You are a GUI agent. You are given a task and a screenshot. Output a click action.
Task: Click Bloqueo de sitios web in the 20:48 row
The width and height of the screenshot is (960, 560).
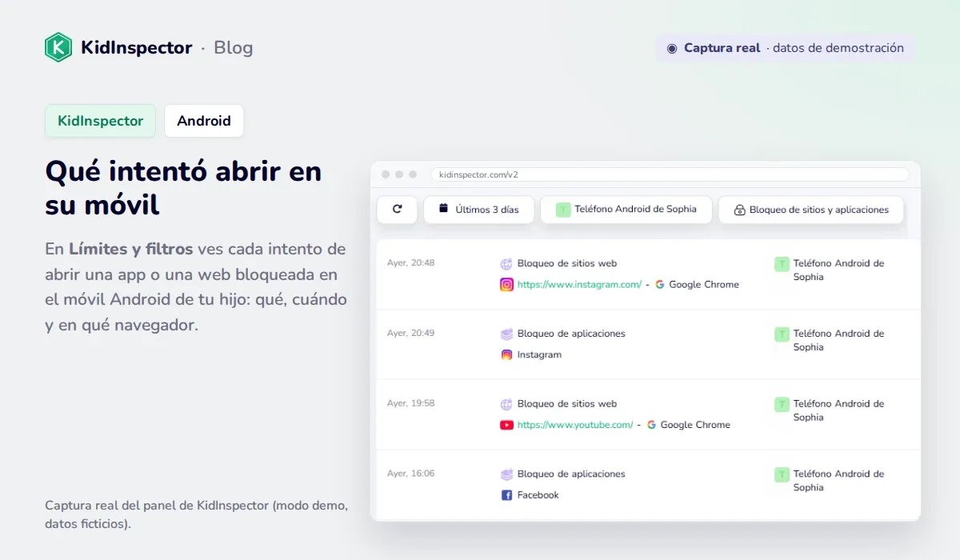click(567, 263)
